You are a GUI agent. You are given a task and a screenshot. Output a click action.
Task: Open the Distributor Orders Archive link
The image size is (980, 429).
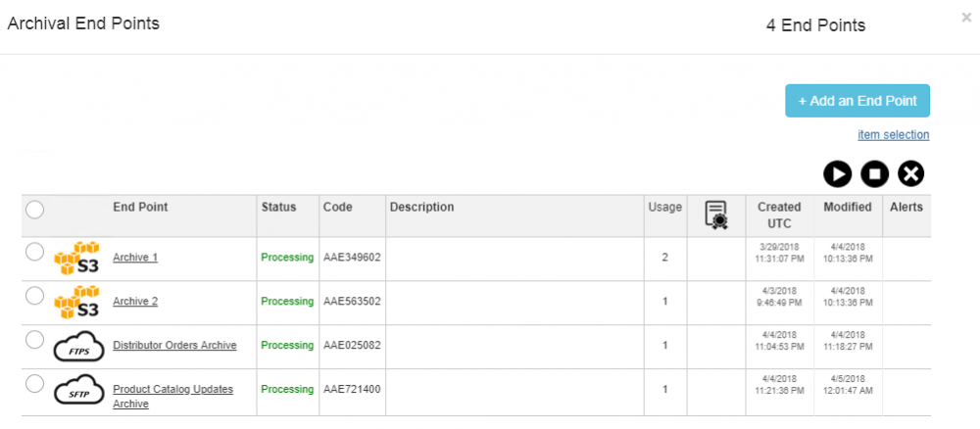(x=174, y=346)
